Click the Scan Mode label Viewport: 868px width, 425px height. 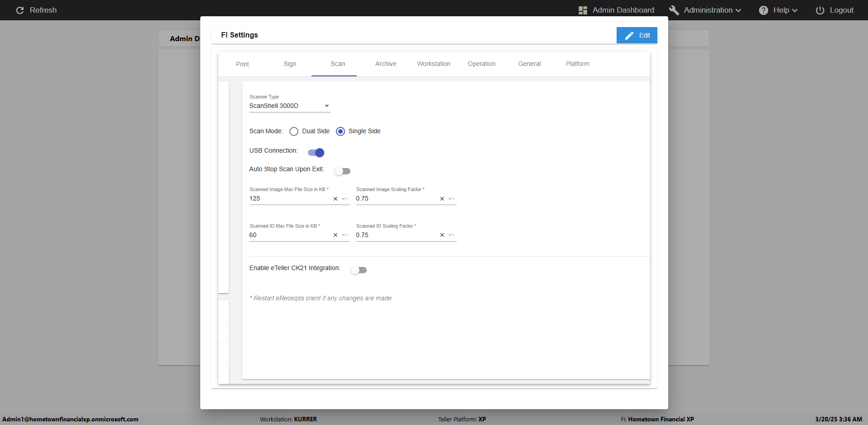click(266, 131)
